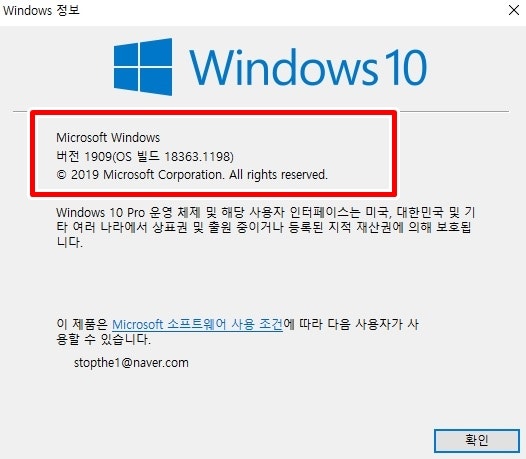Click the OS 빌드 18363.1198 build number
Image resolution: width=526 pixels, height=459 pixels.
pyautogui.click(x=174, y=156)
